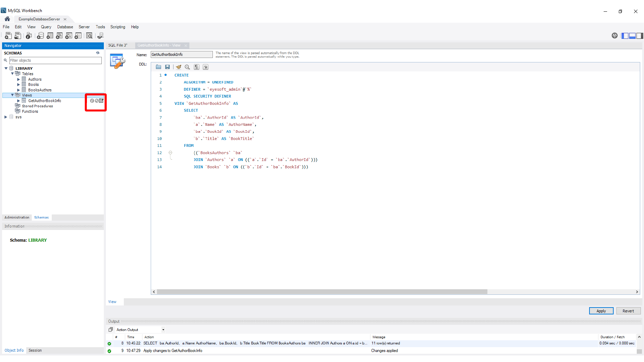The image size is (644, 362).
Task: Collapse the Tables folder
Action: pos(12,73)
